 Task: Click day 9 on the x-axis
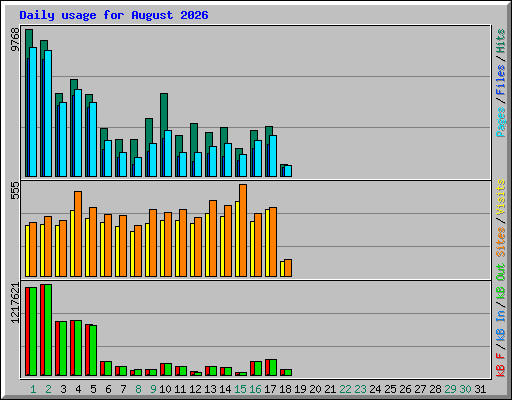[153, 389]
